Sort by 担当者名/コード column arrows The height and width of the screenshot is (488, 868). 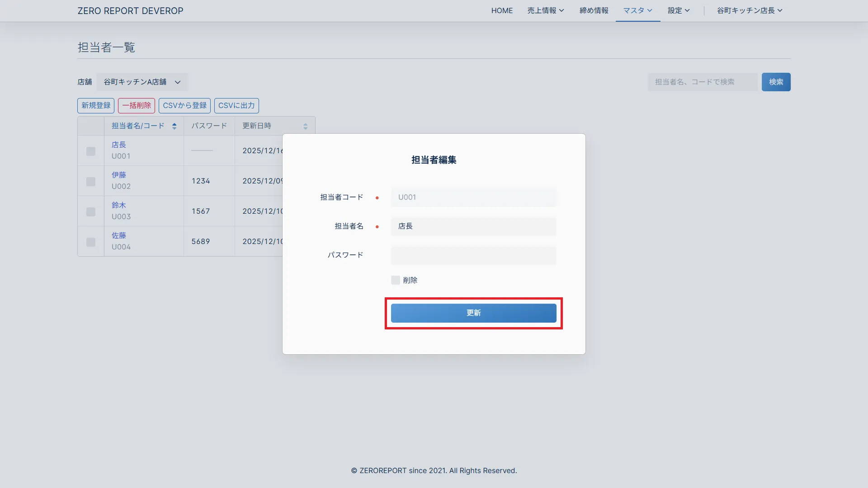click(x=174, y=126)
